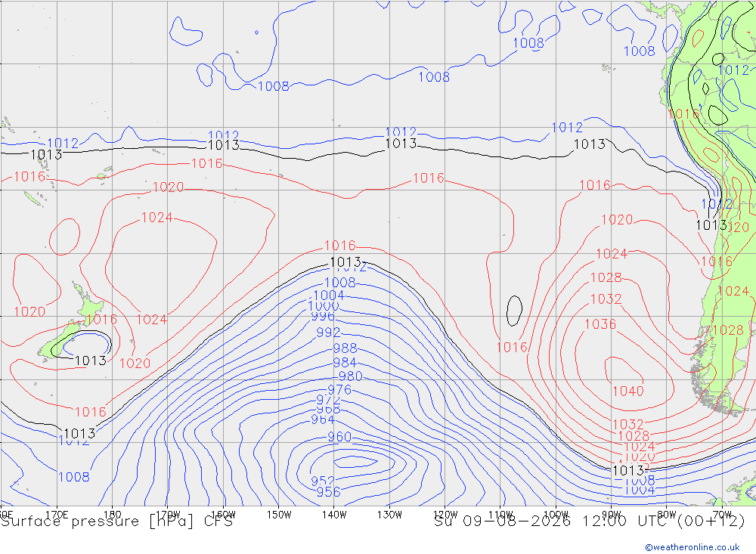Click the 90W longitude axis label
Screen dimensions: 756x554
(612, 515)
